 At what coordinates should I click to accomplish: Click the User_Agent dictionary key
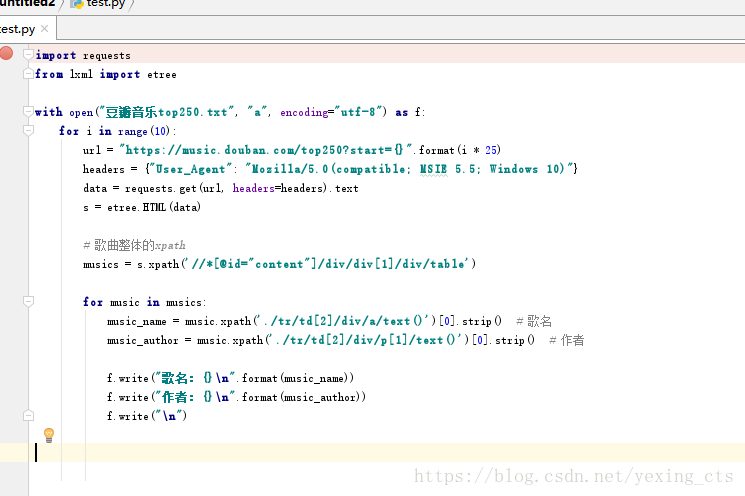pyautogui.click(x=191, y=169)
